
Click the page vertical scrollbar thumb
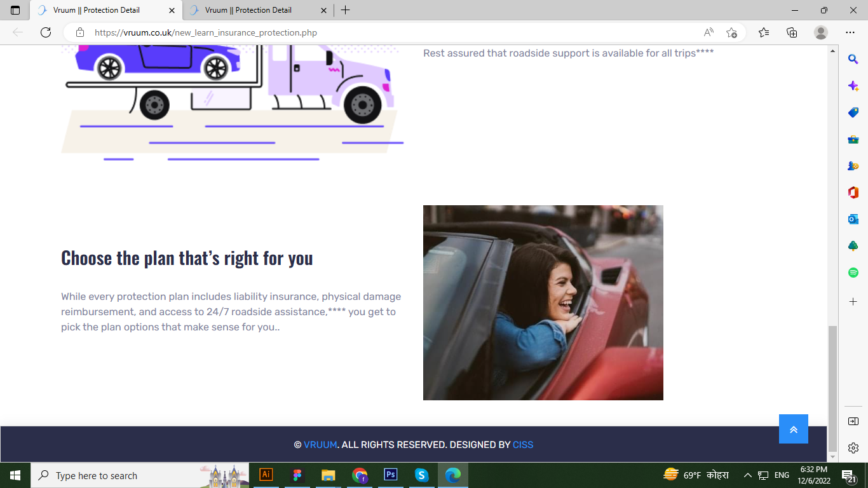832,388
